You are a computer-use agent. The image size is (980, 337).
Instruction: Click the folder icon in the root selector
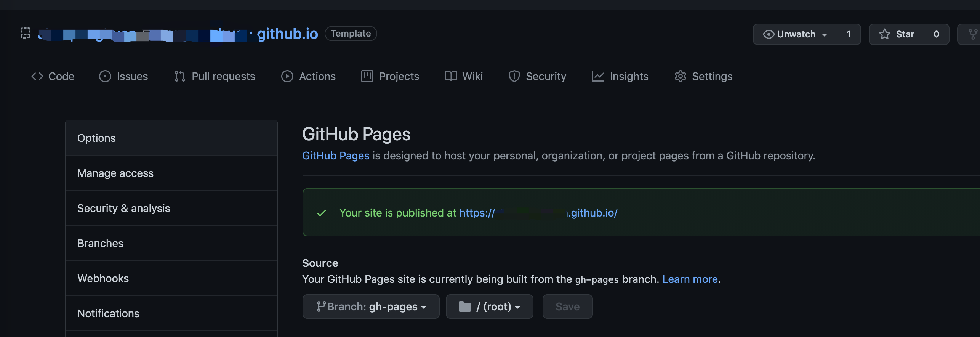point(464,307)
